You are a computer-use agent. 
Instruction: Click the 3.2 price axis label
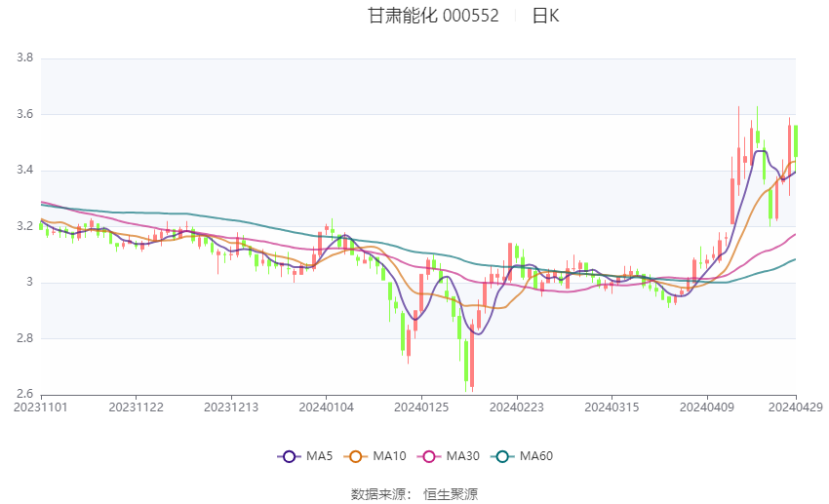[24, 226]
